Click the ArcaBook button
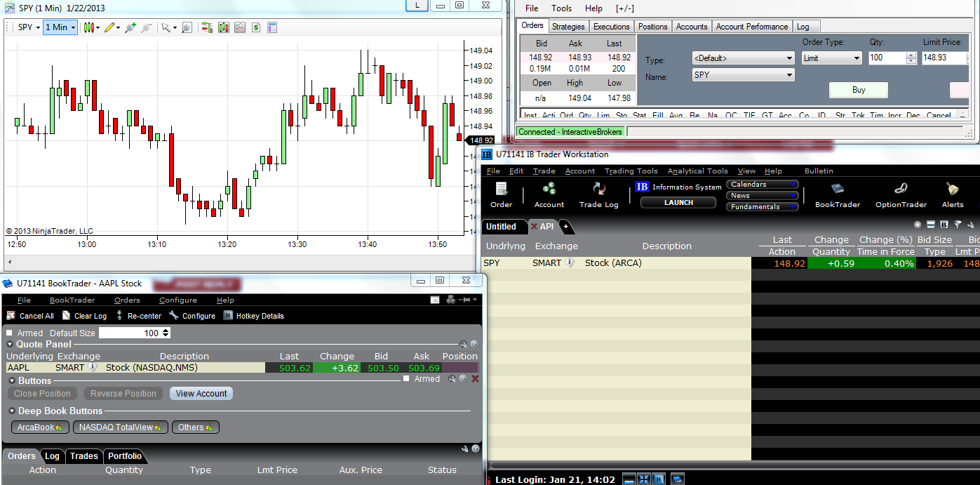980x485 pixels. coord(39,427)
